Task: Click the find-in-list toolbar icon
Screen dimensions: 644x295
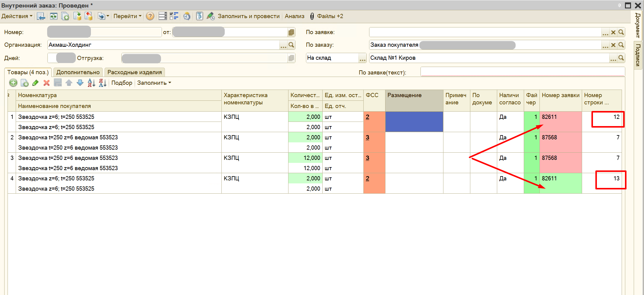Action: (41, 16)
